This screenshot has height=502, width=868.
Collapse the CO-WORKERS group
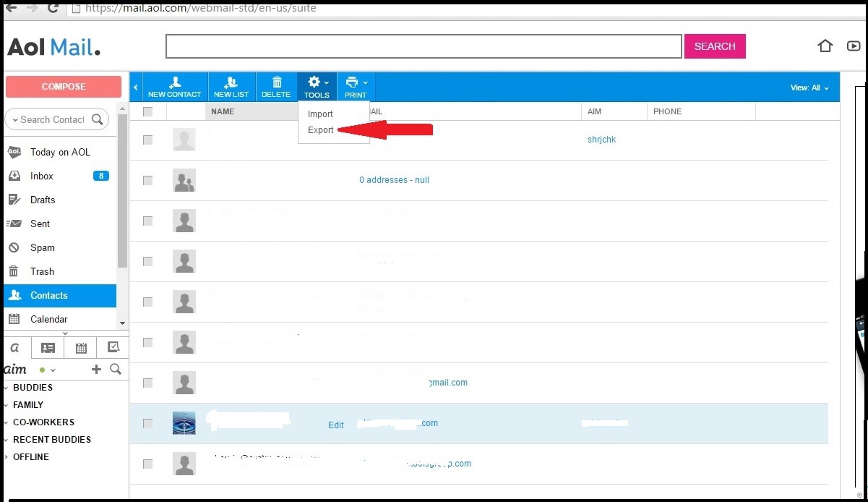[x=7, y=422]
